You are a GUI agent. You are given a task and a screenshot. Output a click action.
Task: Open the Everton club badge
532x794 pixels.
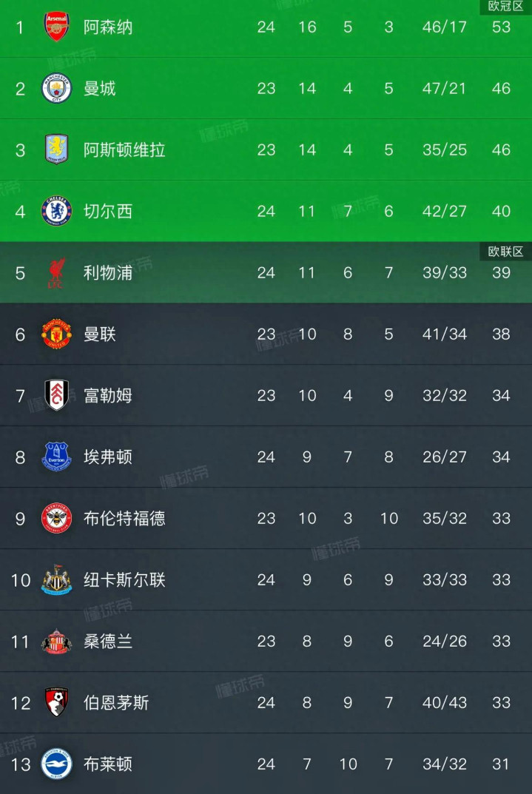click(56, 457)
